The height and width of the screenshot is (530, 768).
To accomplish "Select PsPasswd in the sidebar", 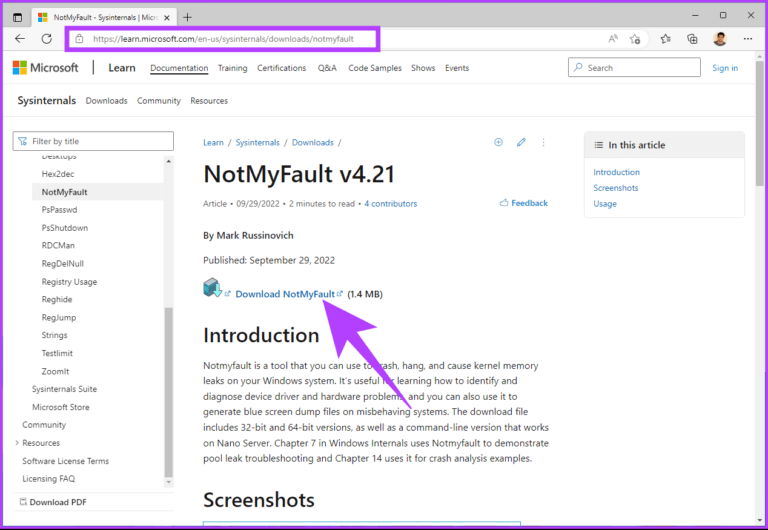I will pyautogui.click(x=59, y=210).
